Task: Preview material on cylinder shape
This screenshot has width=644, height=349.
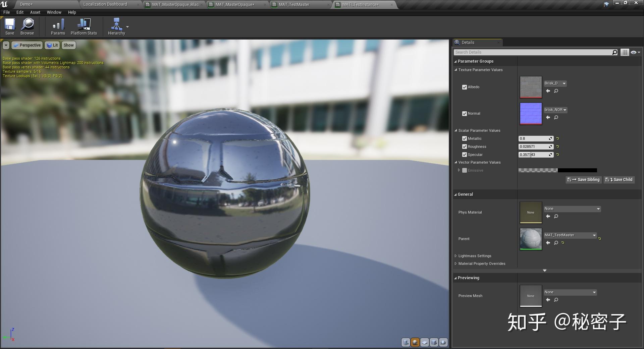Action: coord(406,342)
